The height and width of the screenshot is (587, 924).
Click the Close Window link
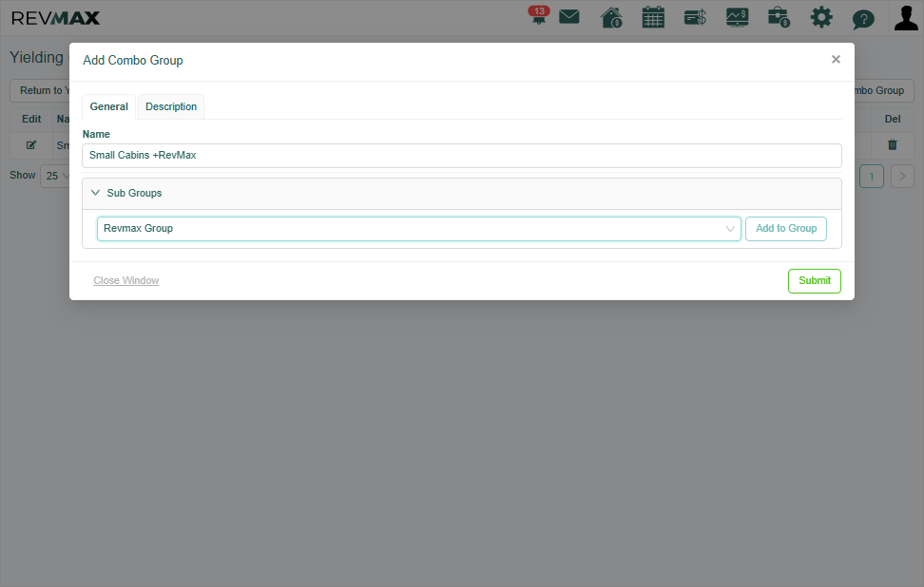pyautogui.click(x=126, y=280)
